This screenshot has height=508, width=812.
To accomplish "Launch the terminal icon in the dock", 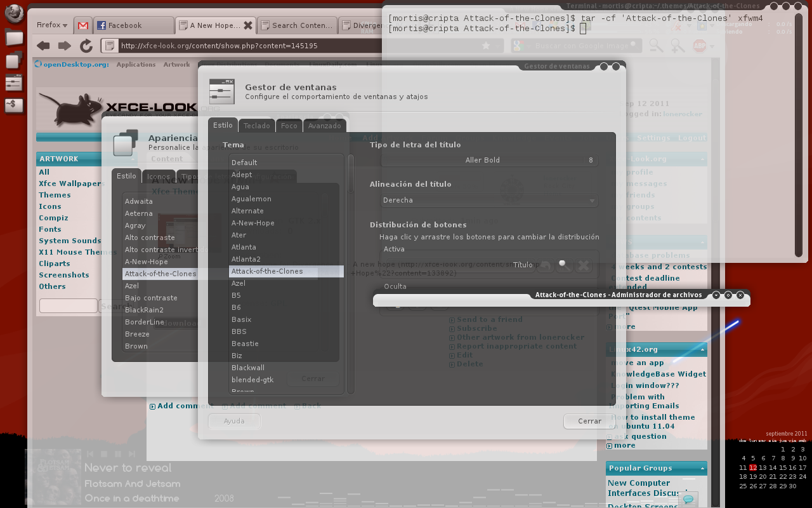I will [x=14, y=105].
